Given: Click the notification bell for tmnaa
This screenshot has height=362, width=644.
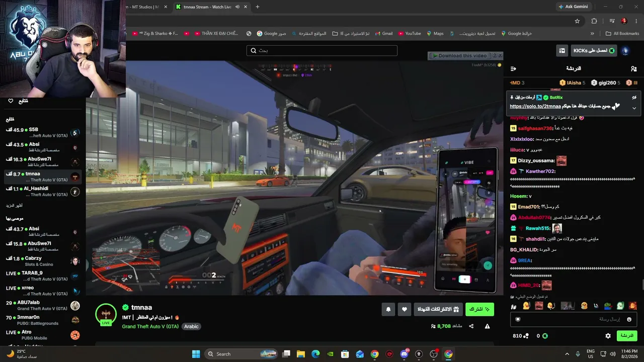Looking at the screenshot, I should coord(388,310).
